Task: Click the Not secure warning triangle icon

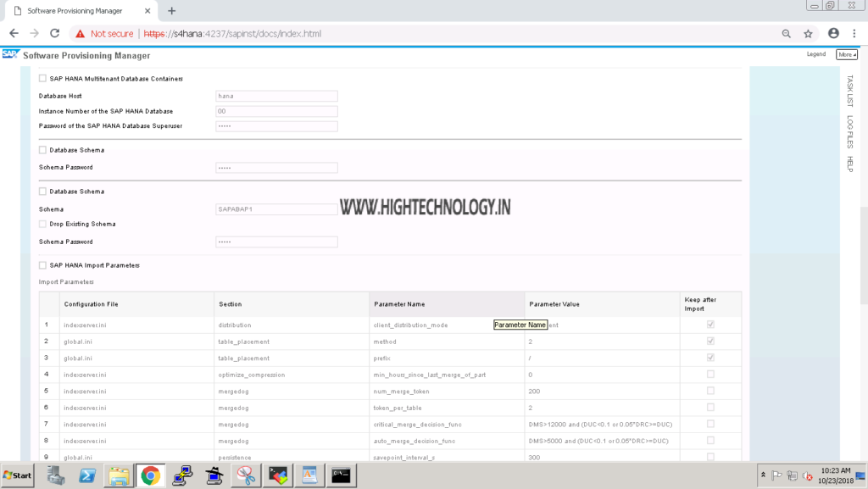Action: pos(81,34)
